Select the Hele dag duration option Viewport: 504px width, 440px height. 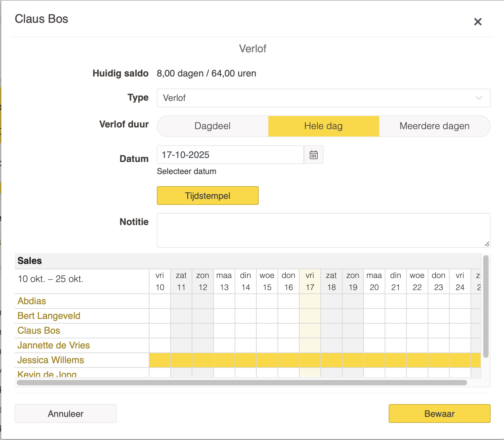[x=323, y=126]
